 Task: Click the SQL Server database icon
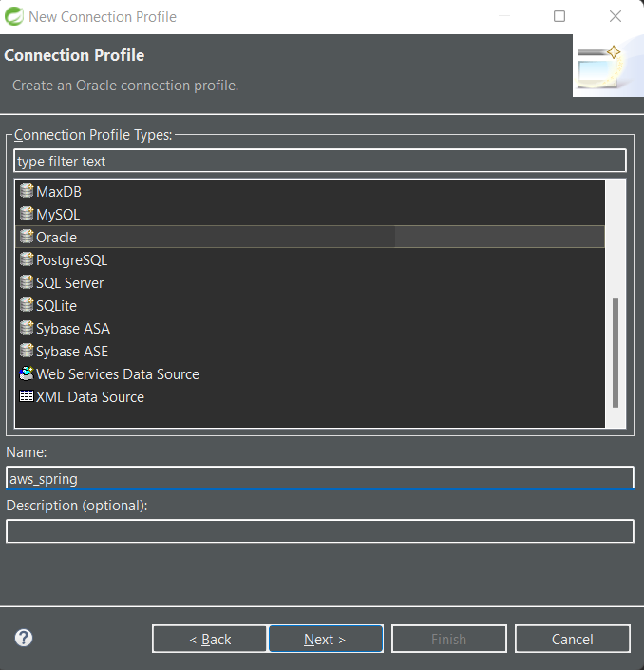pos(27,282)
